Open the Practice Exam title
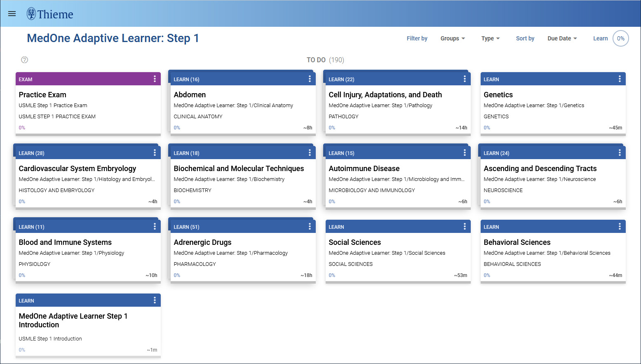The width and height of the screenshot is (641, 364). pyautogui.click(x=42, y=95)
